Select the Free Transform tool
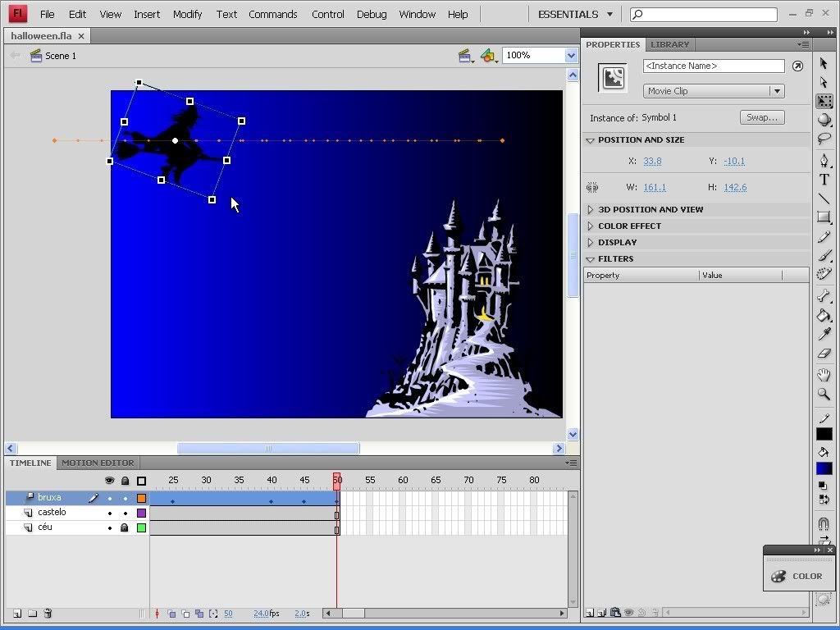The height and width of the screenshot is (630, 840). point(824,102)
